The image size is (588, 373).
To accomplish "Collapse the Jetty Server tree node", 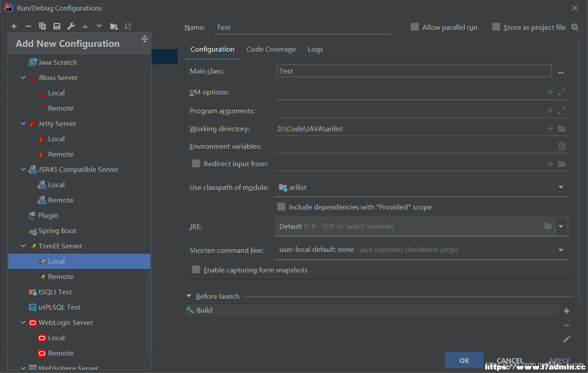I will click(23, 123).
